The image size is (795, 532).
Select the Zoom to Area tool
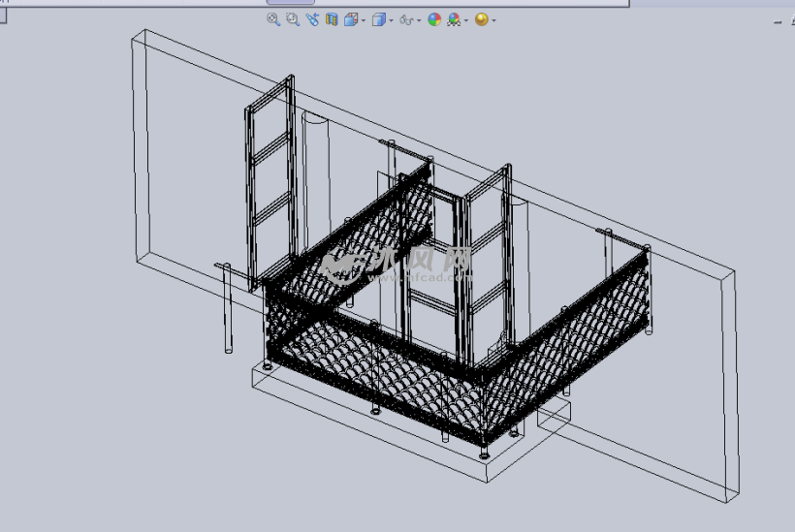pyautogui.click(x=293, y=19)
